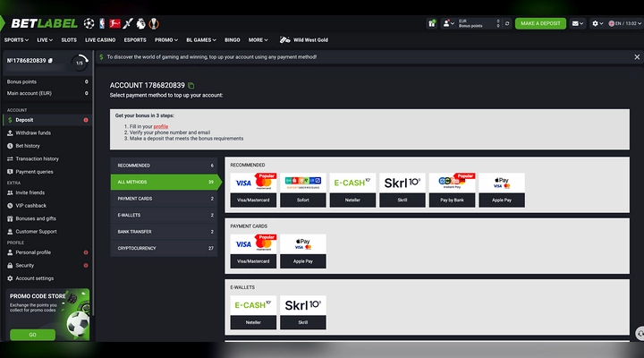Open the settings gear dropdown
Screen dimensions: 644x358
(x=597, y=23)
